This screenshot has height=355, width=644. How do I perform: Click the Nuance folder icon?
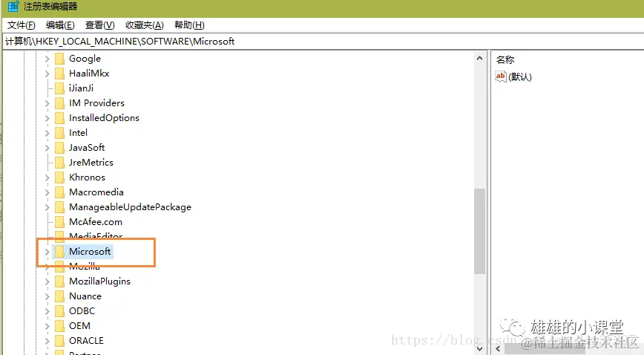click(59, 296)
